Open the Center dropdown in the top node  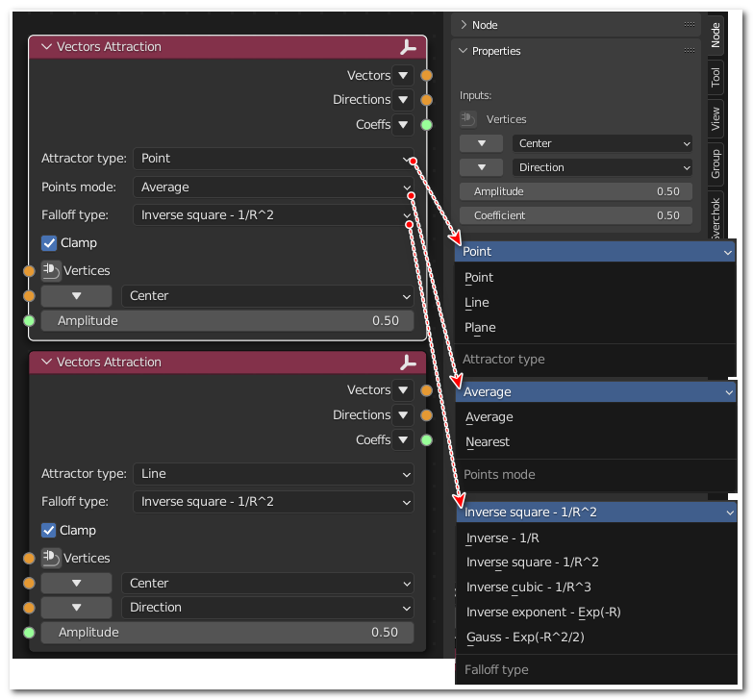pyautogui.click(x=267, y=296)
